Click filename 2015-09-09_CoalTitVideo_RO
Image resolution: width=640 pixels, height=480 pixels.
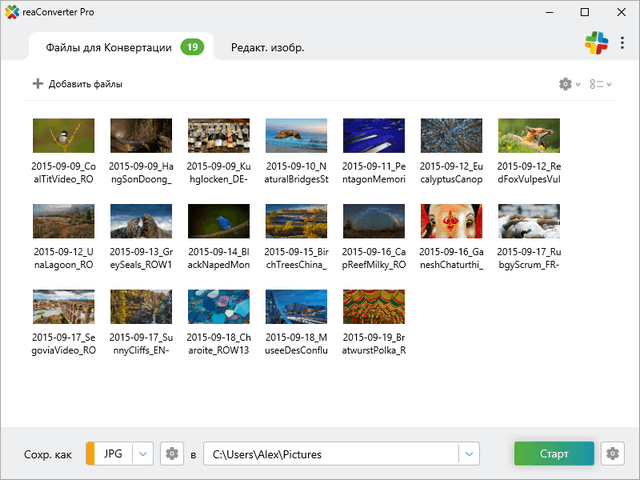[x=64, y=173]
